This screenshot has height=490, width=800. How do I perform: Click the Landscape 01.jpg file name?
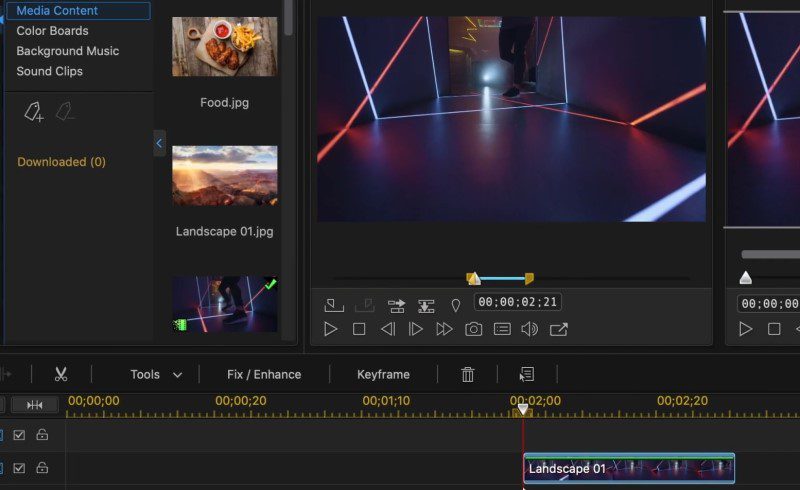point(224,231)
